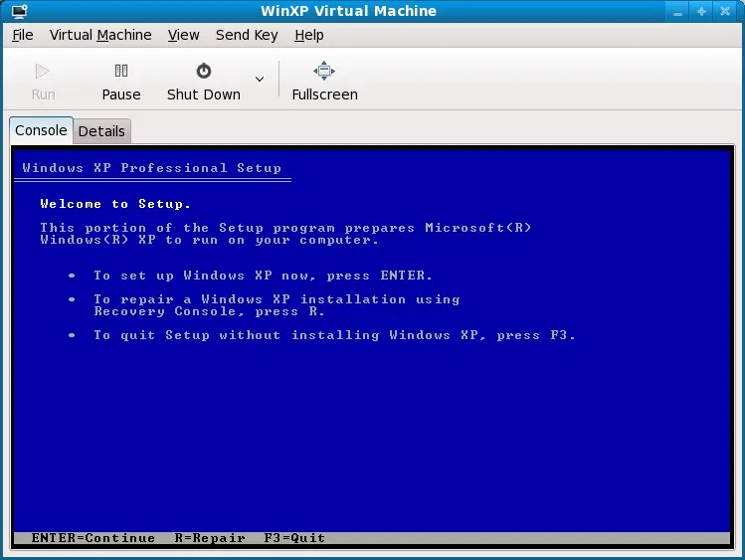745x560 pixels.
Task: Click the 'ENTER=Continue' text in the status bar
Action: pyautogui.click(x=93, y=538)
